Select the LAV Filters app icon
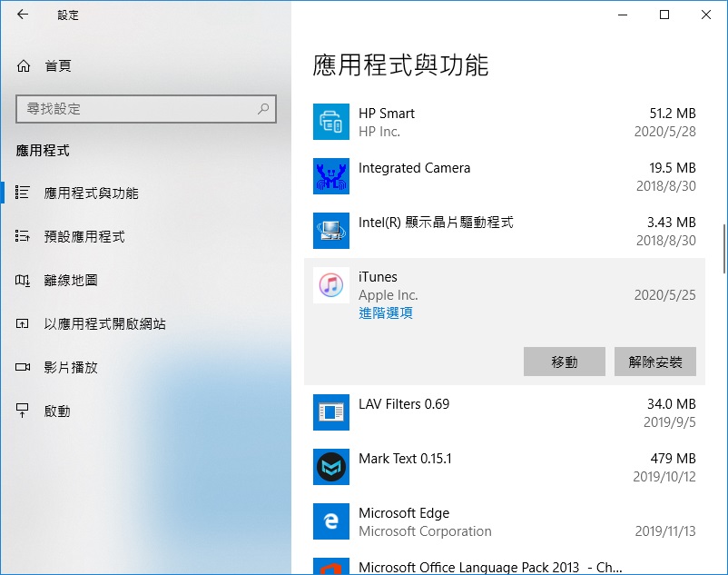 click(x=331, y=412)
